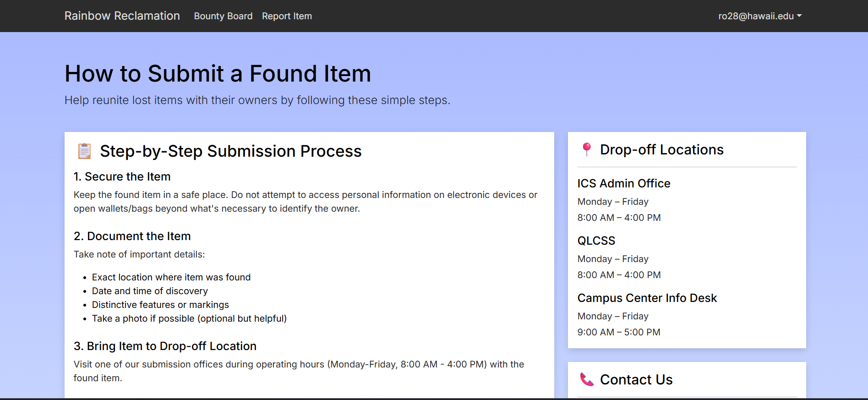Click the 'Exact location where item was found' bullet
The width and height of the screenshot is (868, 400).
pyautogui.click(x=171, y=277)
